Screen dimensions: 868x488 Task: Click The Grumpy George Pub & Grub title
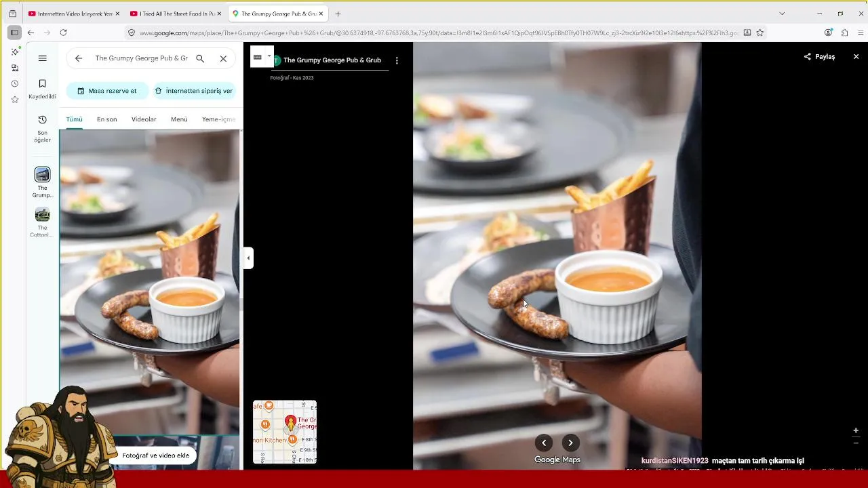coord(332,60)
